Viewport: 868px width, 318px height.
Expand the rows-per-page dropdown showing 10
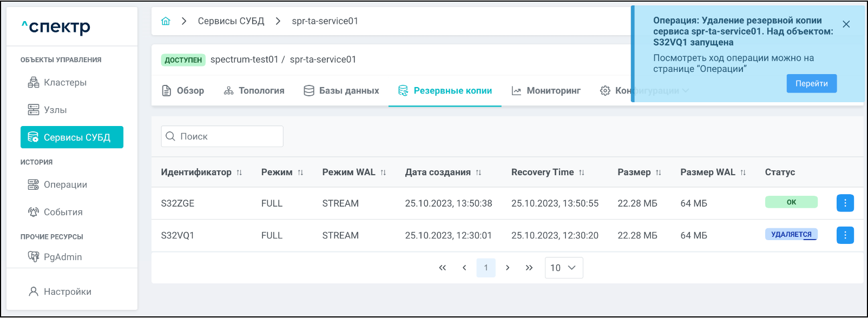pos(563,268)
